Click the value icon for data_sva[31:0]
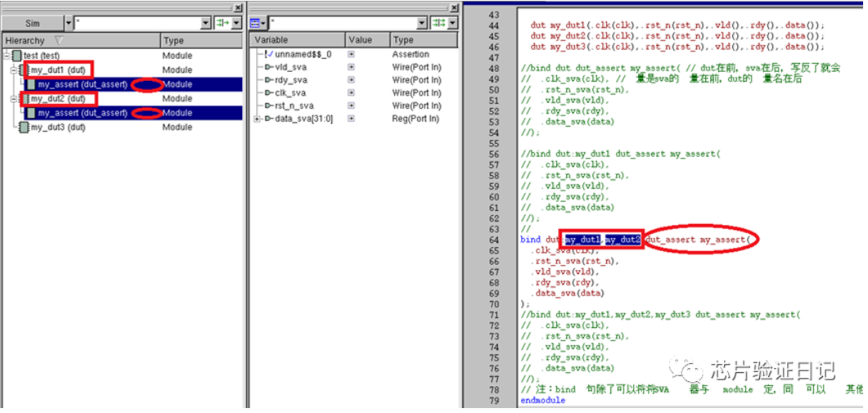Image resolution: width=868 pixels, height=413 pixels. pyautogui.click(x=351, y=119)
